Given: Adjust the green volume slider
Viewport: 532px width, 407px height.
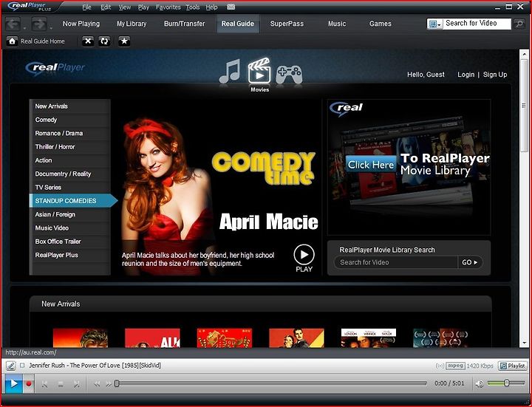Looking at the screenshot, I should tap(506, 383).
